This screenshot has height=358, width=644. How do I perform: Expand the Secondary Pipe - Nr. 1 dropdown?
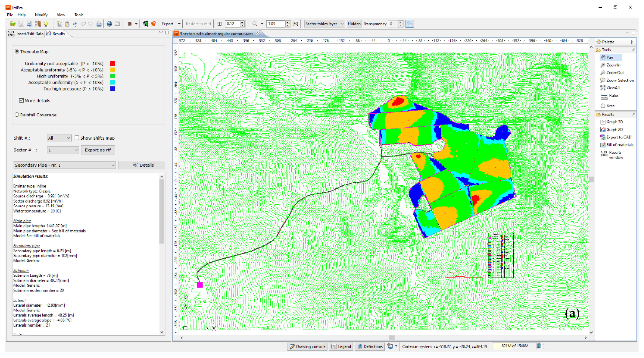pyautogui.click(x=64, y=165)
